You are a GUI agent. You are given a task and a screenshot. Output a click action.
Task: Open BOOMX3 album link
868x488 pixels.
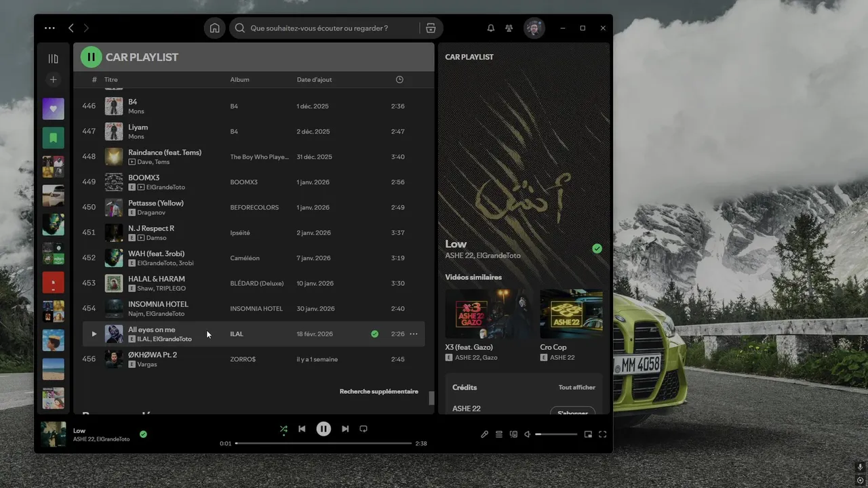click(243, 182)
